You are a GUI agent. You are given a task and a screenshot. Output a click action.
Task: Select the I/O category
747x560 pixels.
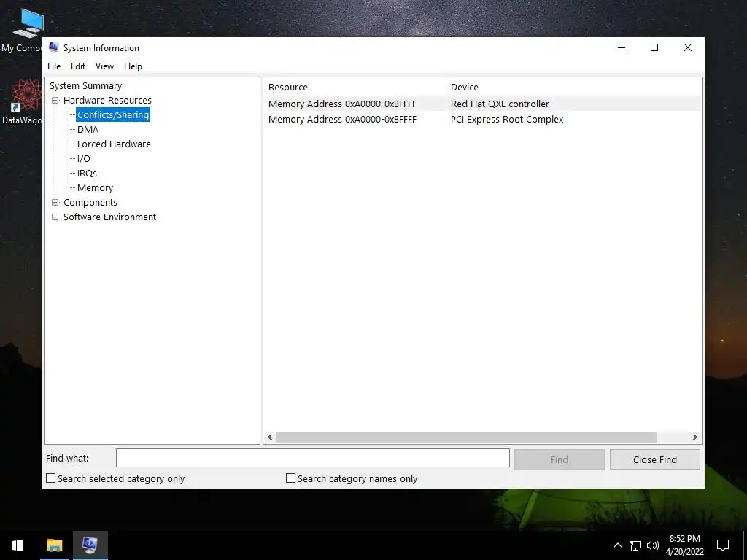pos(83,158)
